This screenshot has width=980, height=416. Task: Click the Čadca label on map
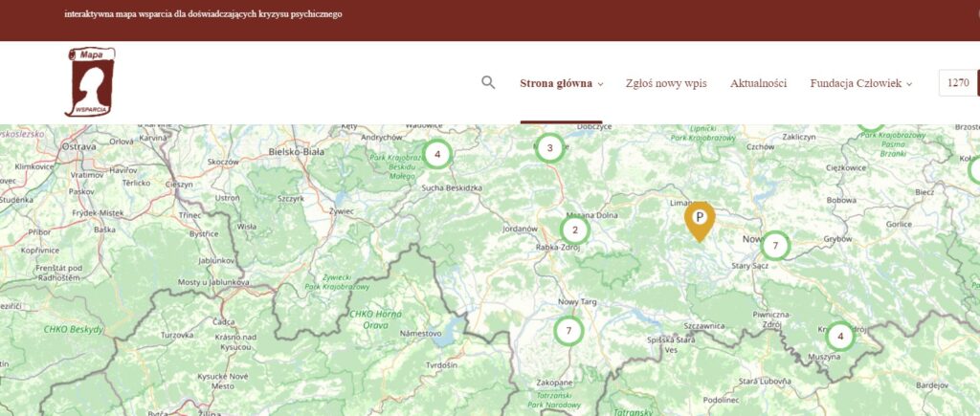224,321
